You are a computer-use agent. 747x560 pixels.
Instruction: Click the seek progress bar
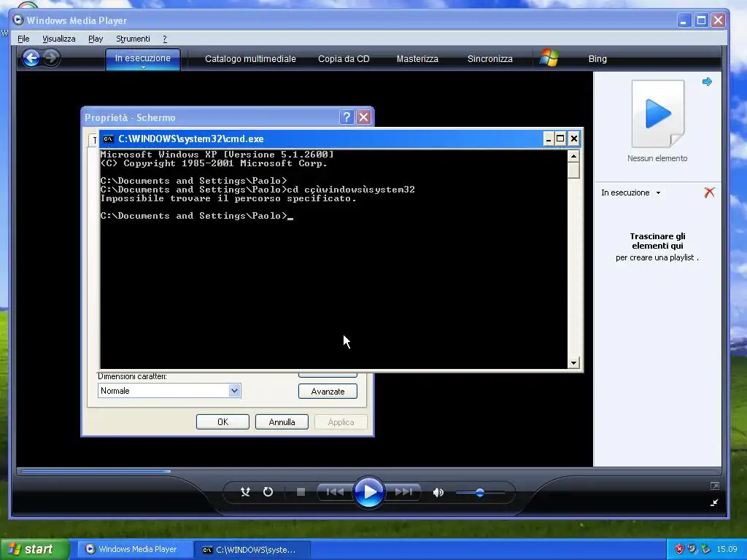tap(369, 472)
